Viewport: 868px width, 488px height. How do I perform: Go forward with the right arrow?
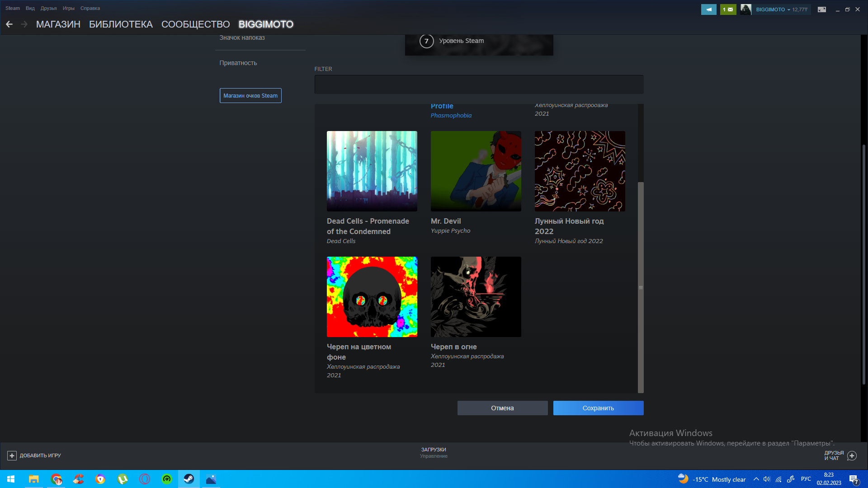[24, 24]
